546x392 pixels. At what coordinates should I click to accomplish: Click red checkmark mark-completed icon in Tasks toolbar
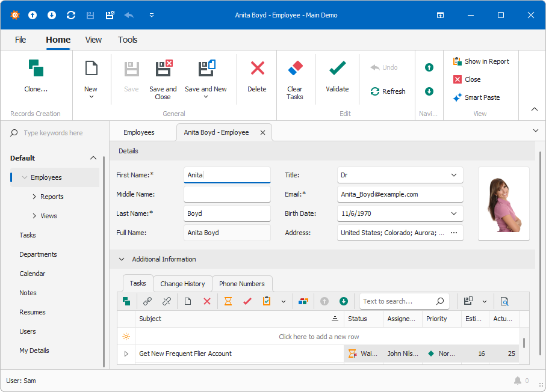click(x=247, y=301)
